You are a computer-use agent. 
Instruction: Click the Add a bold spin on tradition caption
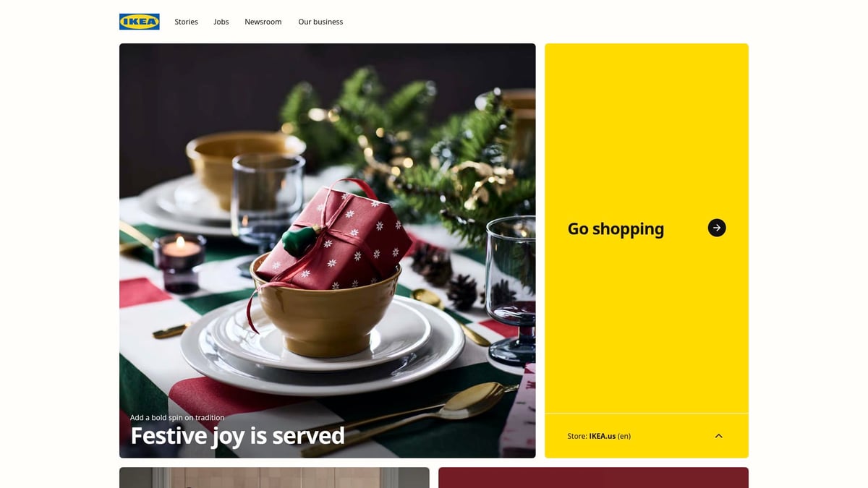pyautogui.click(x=177, y=417)
